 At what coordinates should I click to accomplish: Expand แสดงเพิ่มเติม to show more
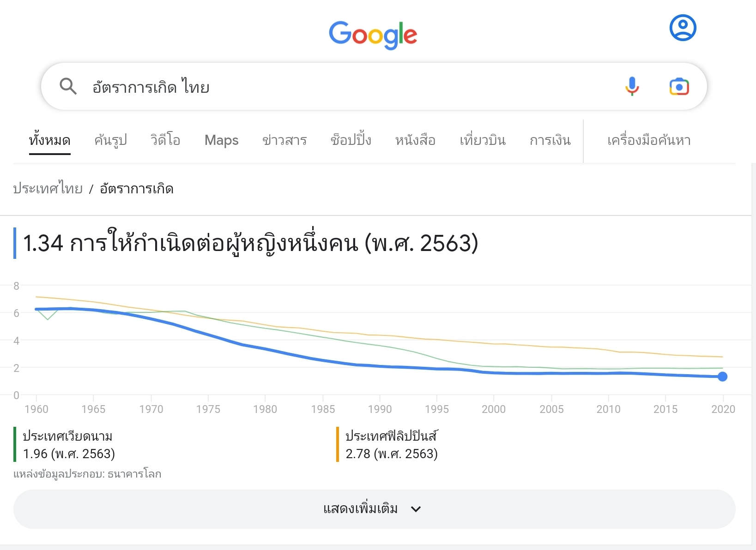374,509
